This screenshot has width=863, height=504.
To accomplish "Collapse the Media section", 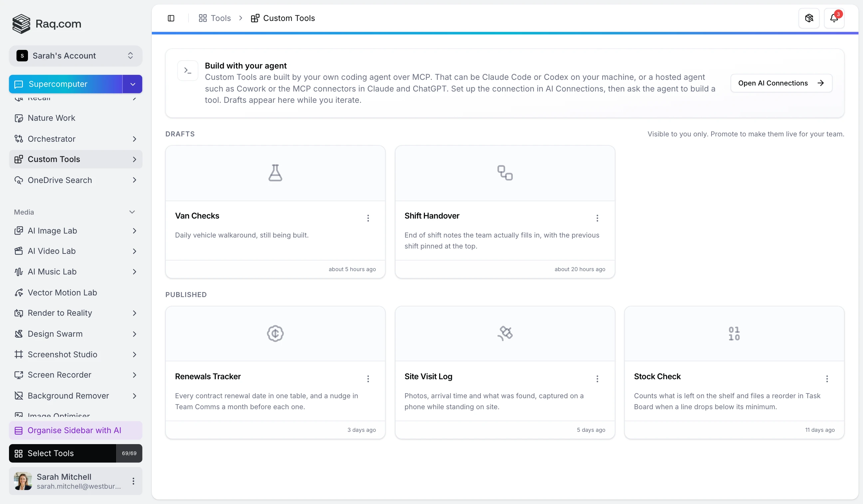I will (x=132, y=212).
